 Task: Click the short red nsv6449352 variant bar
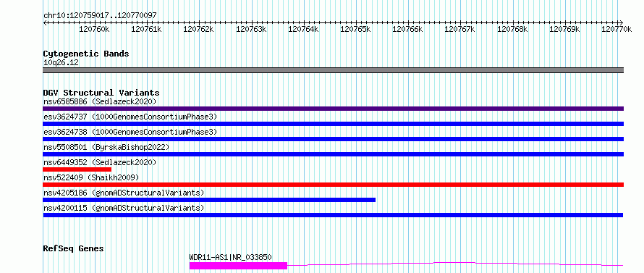pos(77,169)
